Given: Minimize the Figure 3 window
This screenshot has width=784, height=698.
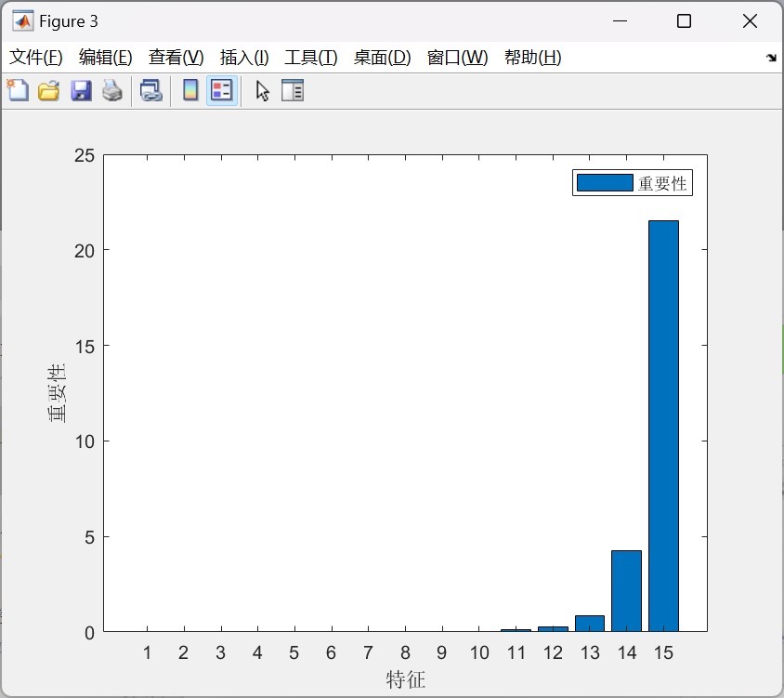Looking at the screenshot, I should point(620,21).
